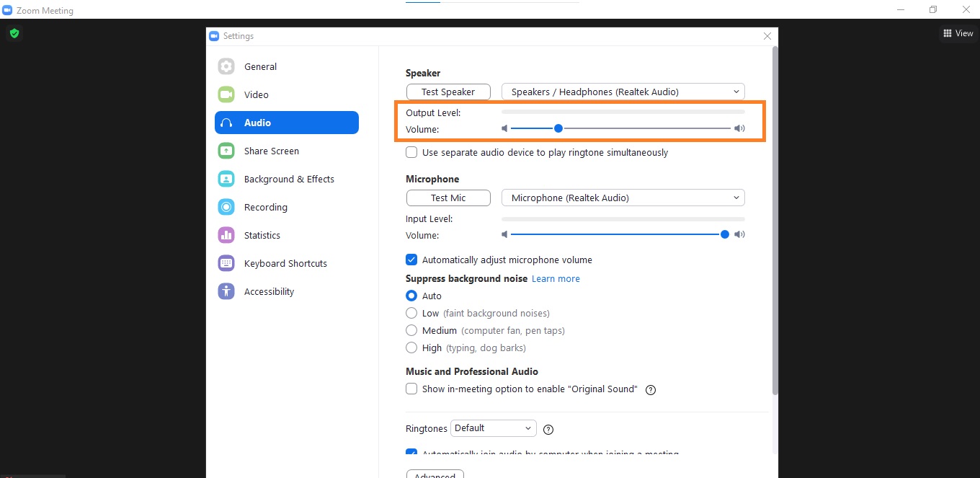
Task: Click the General settings gear icon
Action: tap(226, 66)
